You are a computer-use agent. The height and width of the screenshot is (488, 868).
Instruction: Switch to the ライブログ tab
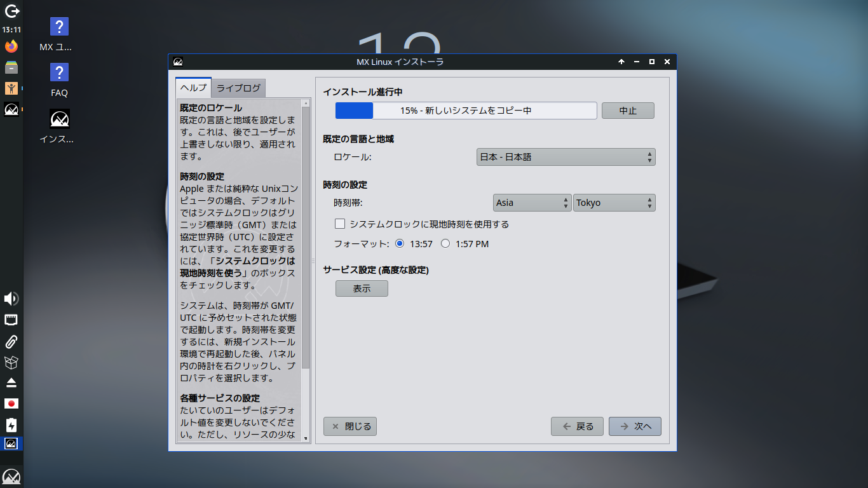(238, 88)
